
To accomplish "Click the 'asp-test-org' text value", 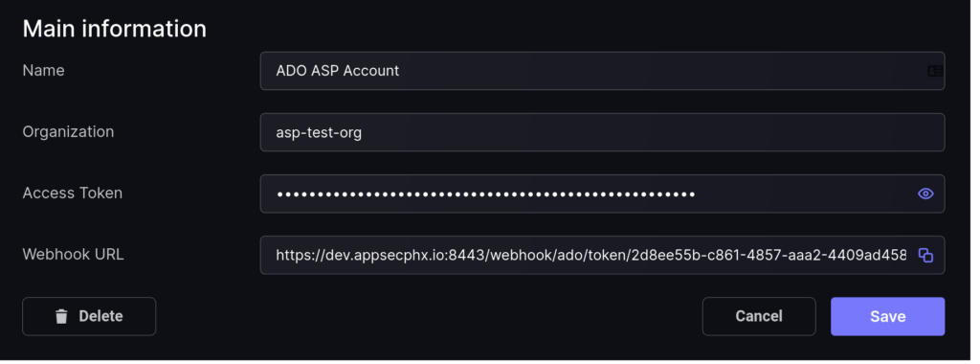I will [319, 132].
